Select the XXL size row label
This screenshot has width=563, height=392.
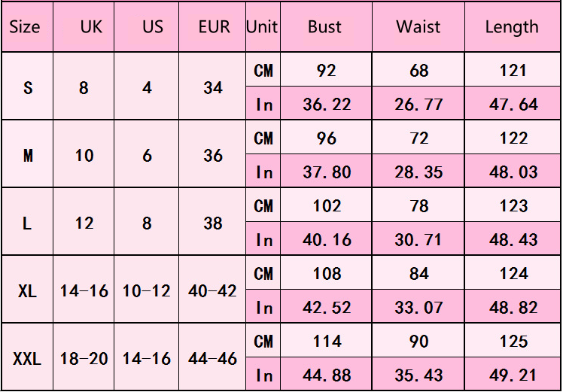[27, 359]
